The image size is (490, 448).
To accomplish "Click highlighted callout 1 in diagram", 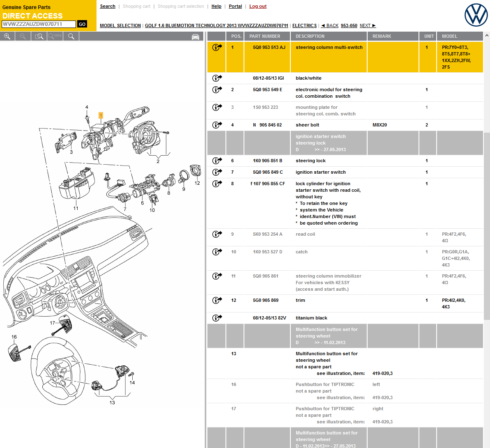I will (x=101, y=115).
